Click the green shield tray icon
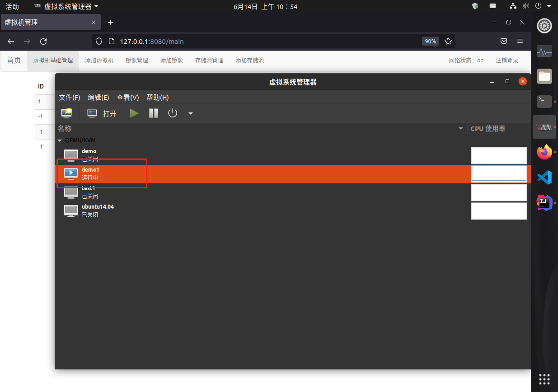Viewport: 558px width, 392px height. [475, 6]
